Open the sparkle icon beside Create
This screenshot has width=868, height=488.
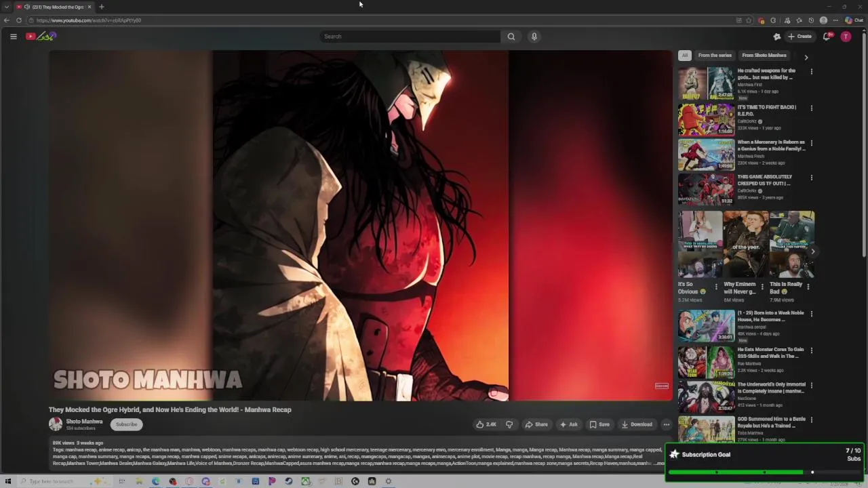777,37
